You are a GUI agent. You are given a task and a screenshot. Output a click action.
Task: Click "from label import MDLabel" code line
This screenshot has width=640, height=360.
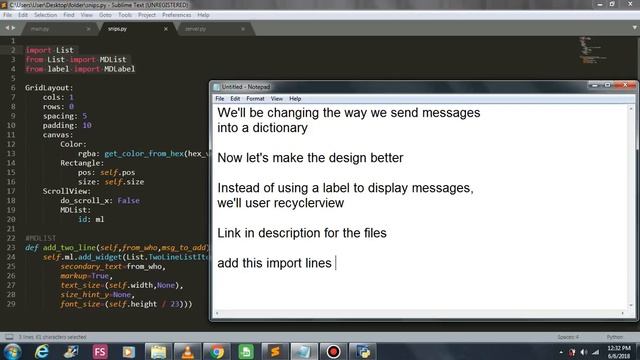point(80,69)
